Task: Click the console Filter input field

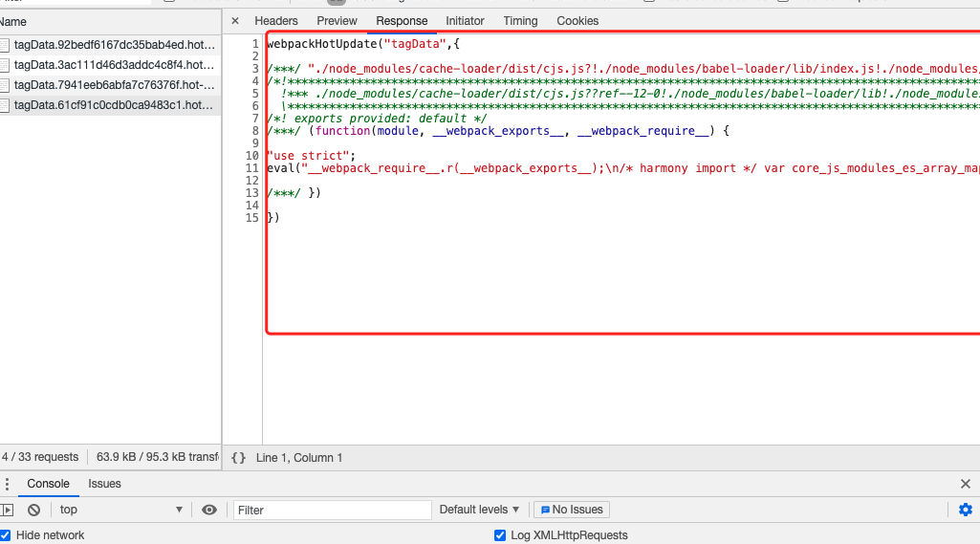Action: 332,511
